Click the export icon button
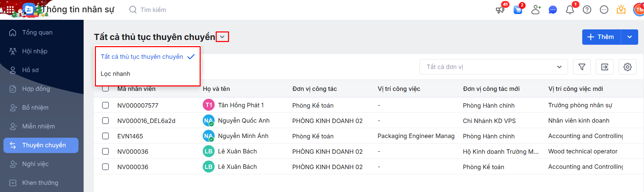Viewport: 644px width, 192px height. (605, 67)
